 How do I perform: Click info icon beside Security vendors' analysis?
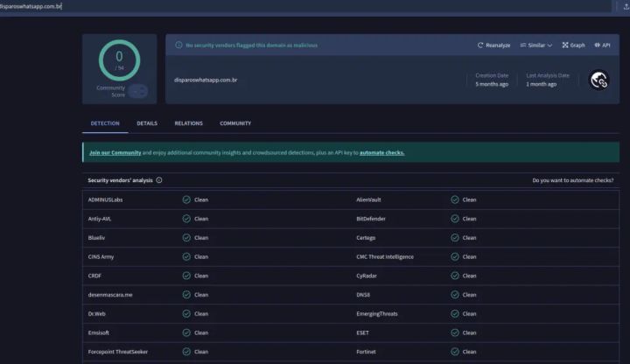(159, 180)
